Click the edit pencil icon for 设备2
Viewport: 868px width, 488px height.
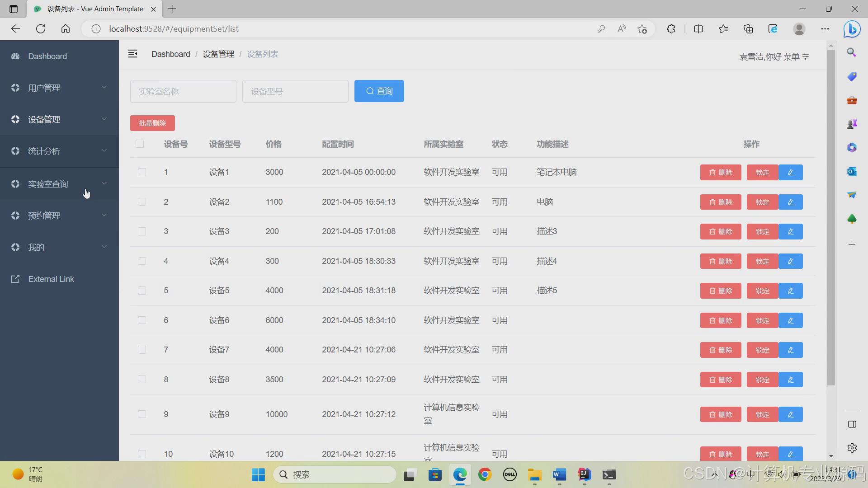pos(790,202)
